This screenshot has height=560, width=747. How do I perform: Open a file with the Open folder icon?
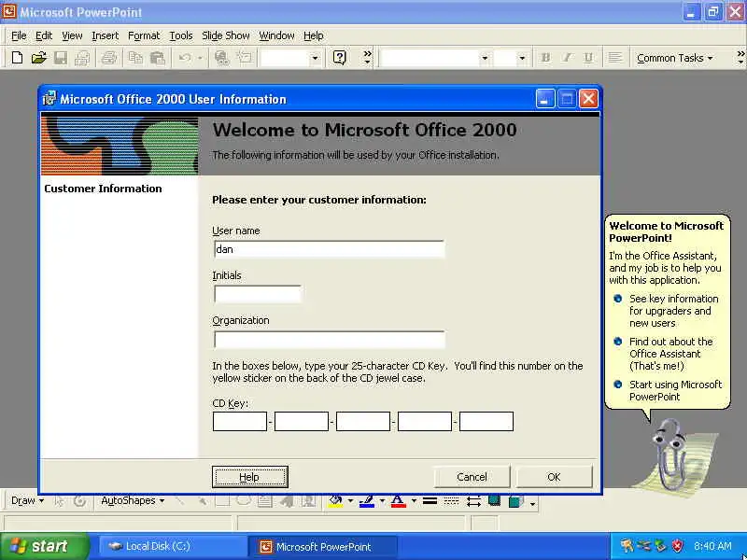pos(38,58)
